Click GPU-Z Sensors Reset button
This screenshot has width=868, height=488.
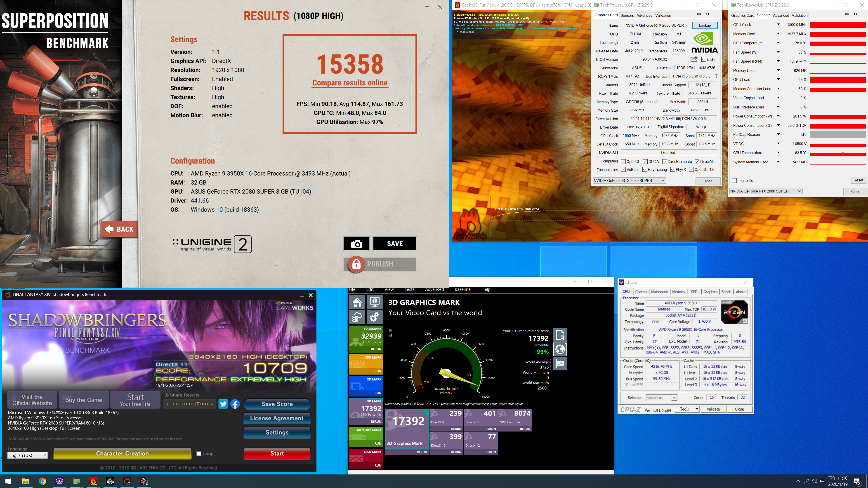point(858,180)
